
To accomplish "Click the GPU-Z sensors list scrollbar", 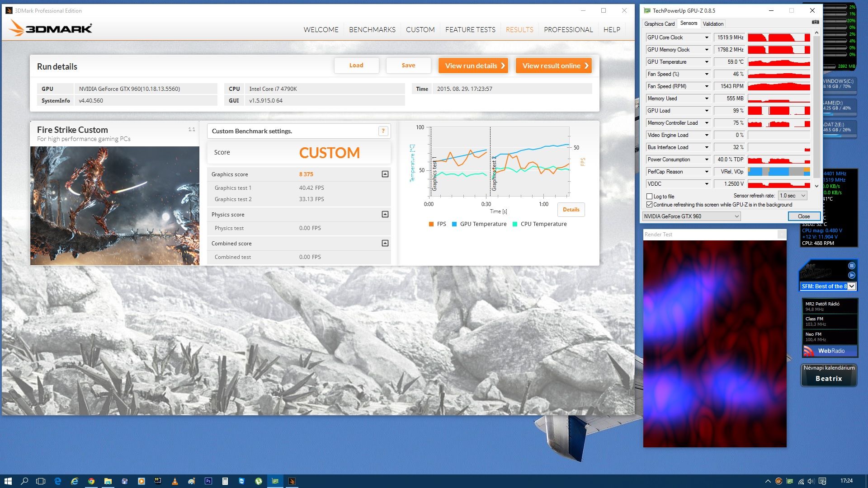I will [816, 109].
